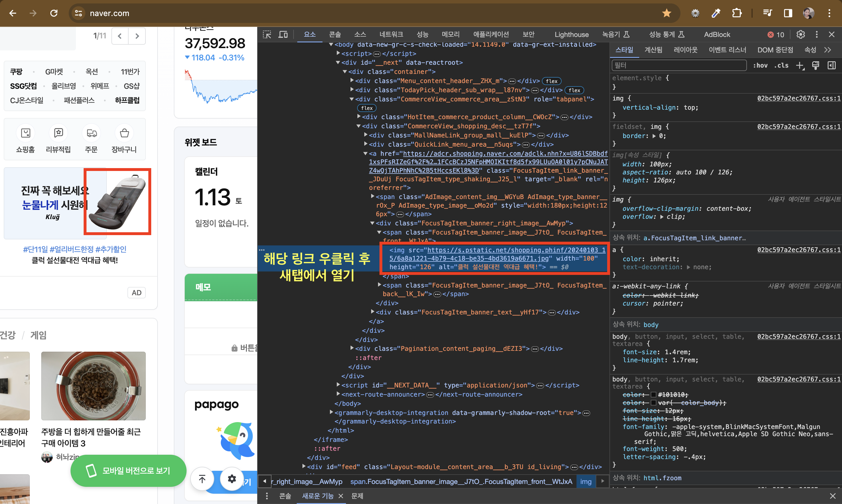The width and height of the screenshot is (842, 504).
Task: Click the Chrome bookmark star icon
Action: click(x=666, y=13)
